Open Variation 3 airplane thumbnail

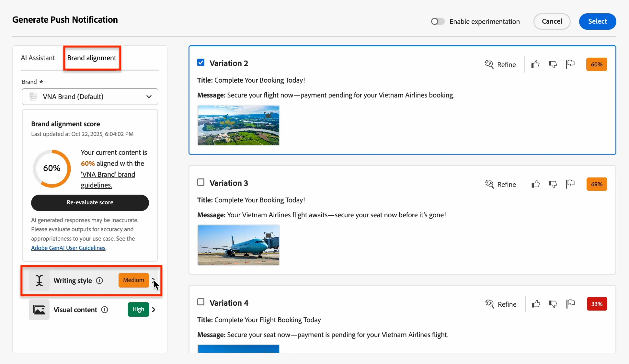point(239,245)
